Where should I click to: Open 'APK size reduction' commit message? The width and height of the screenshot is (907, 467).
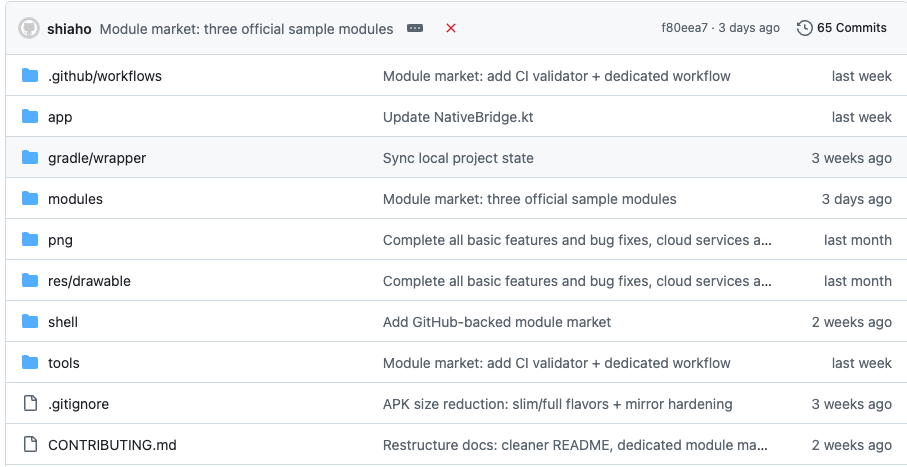558,404
